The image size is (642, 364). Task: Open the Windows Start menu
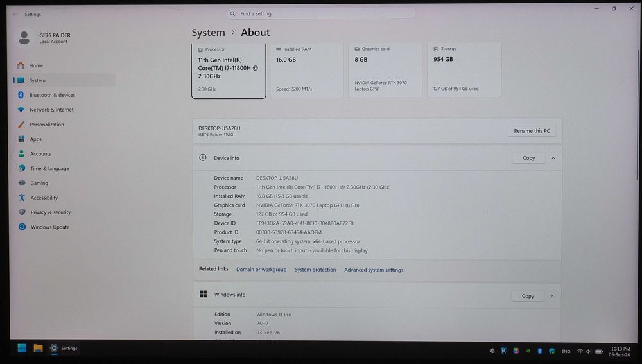click(x=22, y=348)
